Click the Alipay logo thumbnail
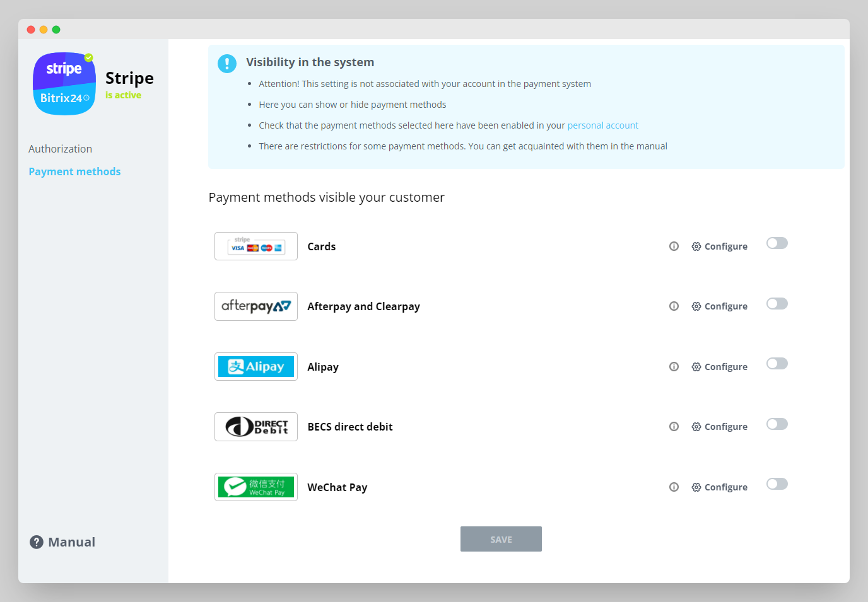 256,367
